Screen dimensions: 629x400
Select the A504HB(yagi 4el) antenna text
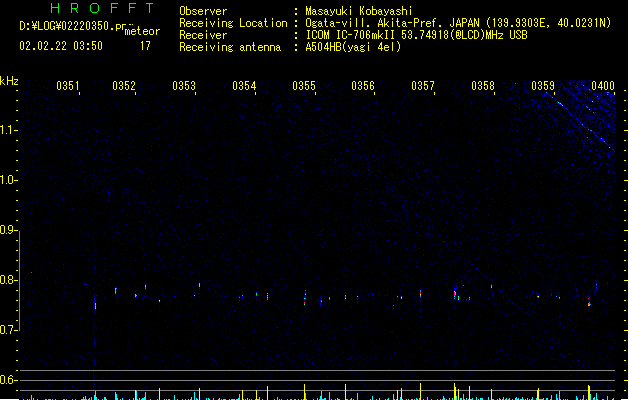click(353, 47)
